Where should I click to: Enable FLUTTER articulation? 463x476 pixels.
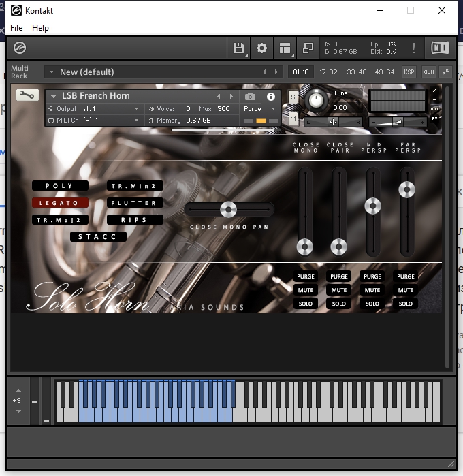coord(135,203)
